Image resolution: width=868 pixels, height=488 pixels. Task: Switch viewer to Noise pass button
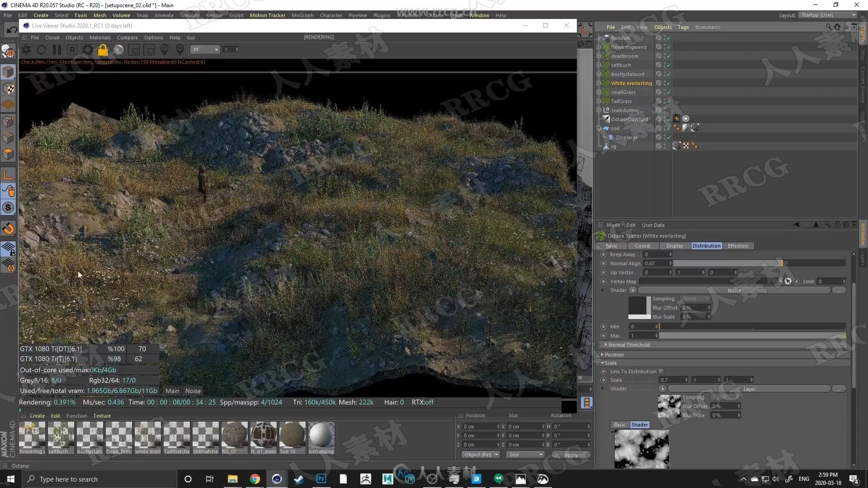193,391
